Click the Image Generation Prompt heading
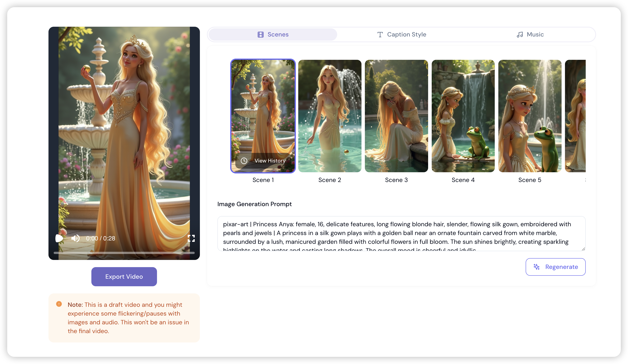 [x=254, y=204]
